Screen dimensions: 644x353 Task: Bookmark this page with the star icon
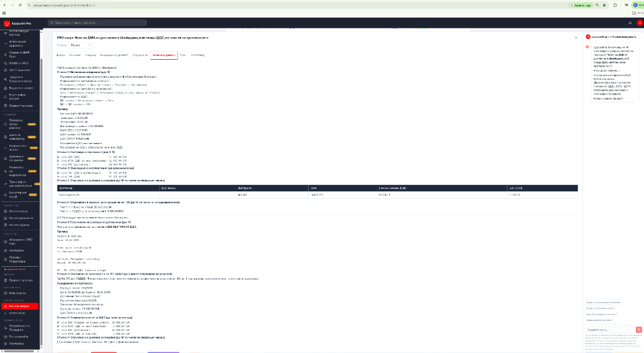(x=604, y=5)
